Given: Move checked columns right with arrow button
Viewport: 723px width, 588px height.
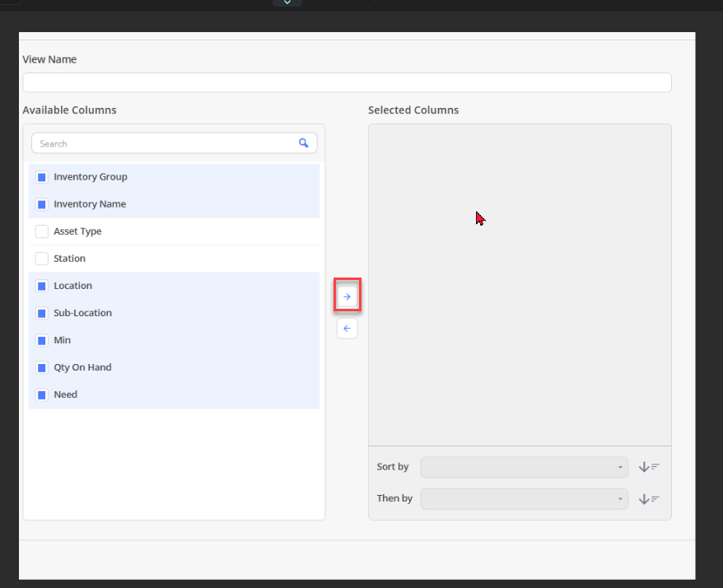Looking at the screenshot, I should (x=348, y=296).
